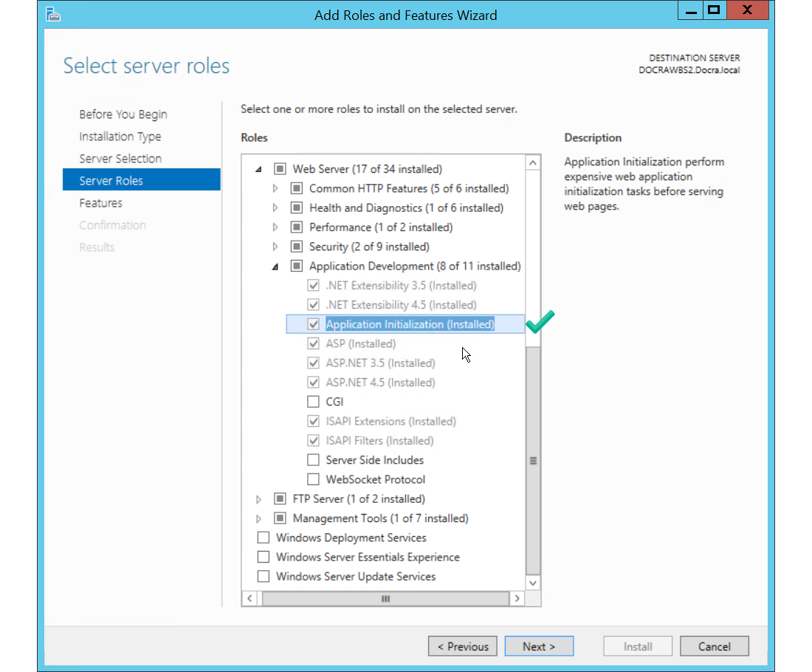Collapse Application Development node
812x672 pixels.
[275, 267]
